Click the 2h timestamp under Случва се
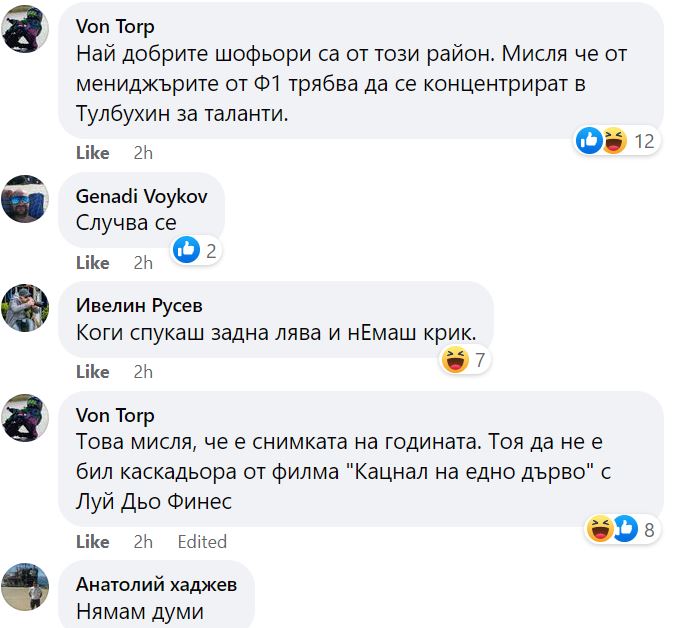This screenshot has width=681, height=628. coord(143,262)
